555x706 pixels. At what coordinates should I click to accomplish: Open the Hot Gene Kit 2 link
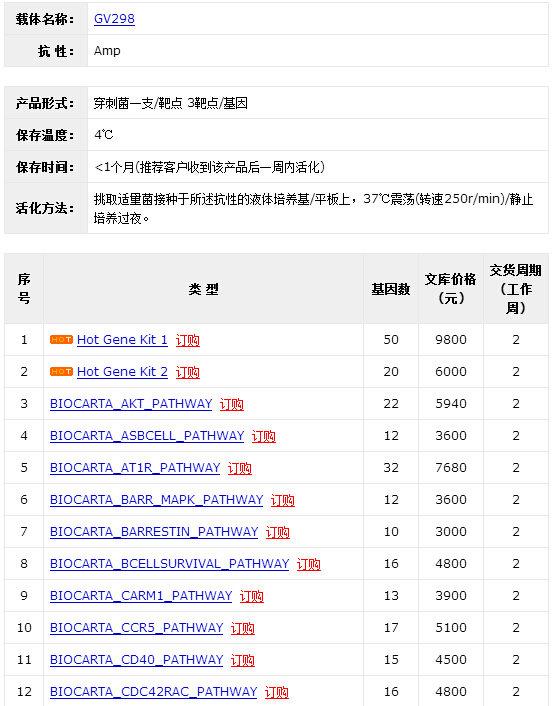[x=122, y=372]
